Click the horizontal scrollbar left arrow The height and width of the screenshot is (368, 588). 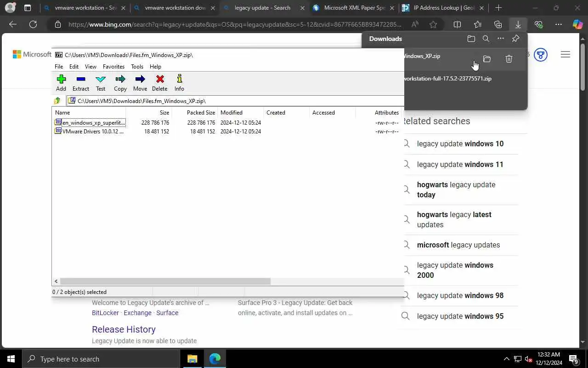tap(56, 281)
